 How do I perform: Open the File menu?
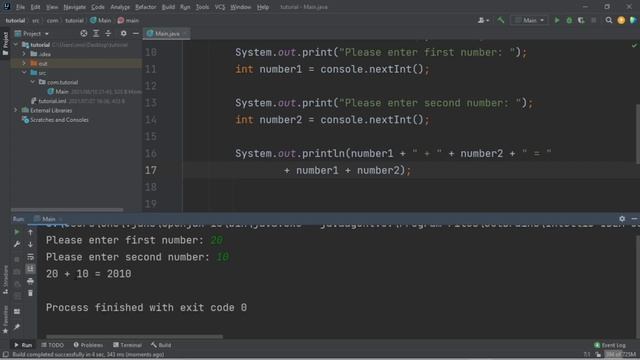coord(20,7)
